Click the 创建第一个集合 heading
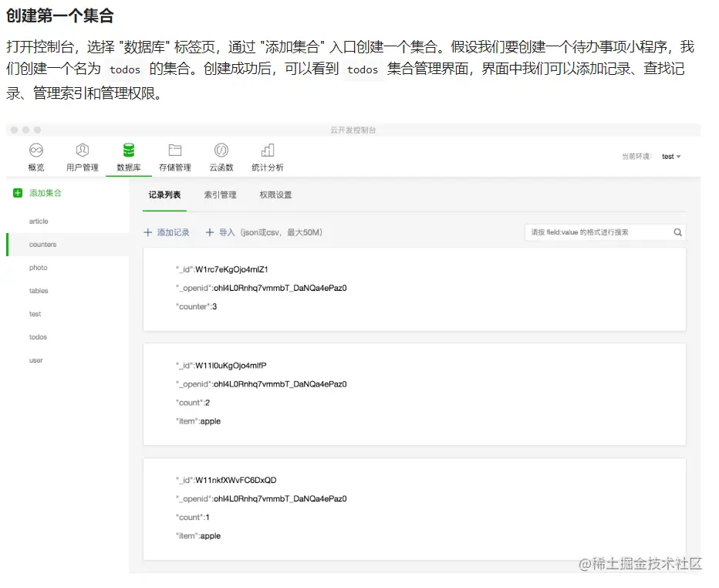 pyautogui.click(x=59, y=15)
